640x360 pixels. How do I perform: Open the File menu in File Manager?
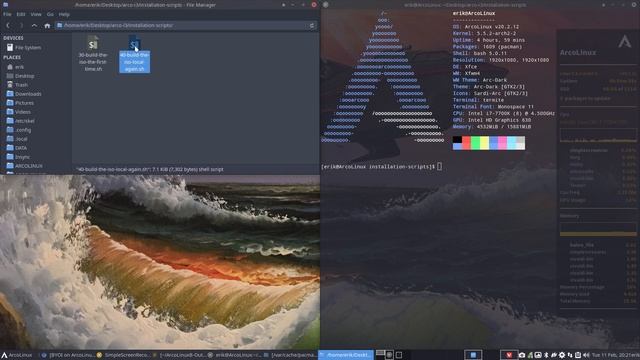[x=7, y=14]
